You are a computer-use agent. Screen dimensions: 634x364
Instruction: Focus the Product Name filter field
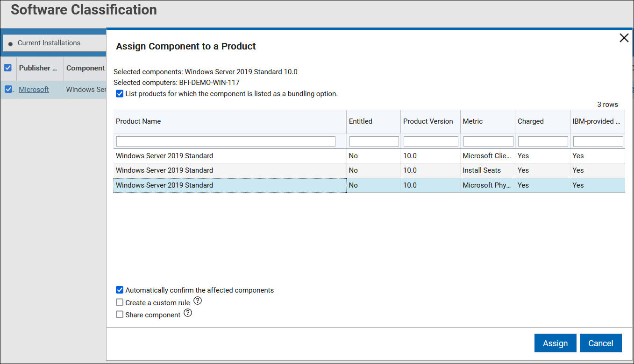tap(226, 141)
